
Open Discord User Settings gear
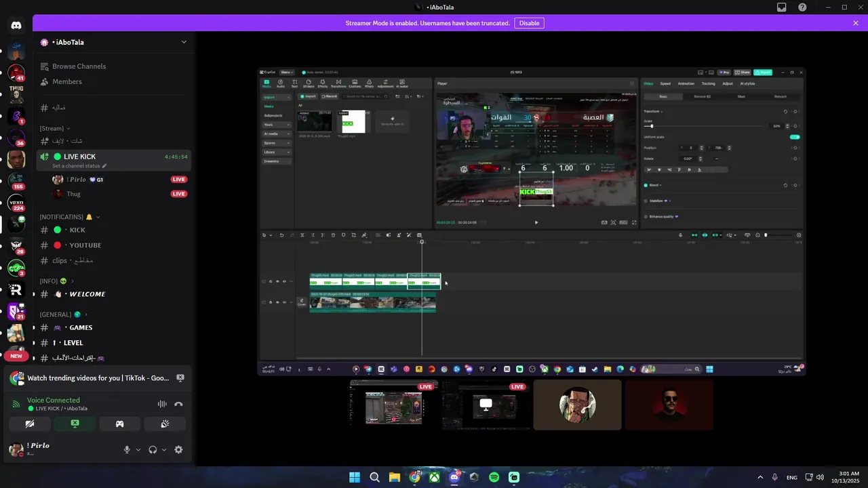178,449
